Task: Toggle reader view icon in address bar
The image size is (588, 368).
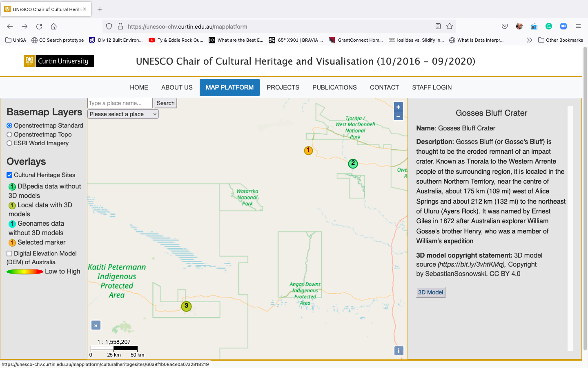Action: (x=438, y=27)
